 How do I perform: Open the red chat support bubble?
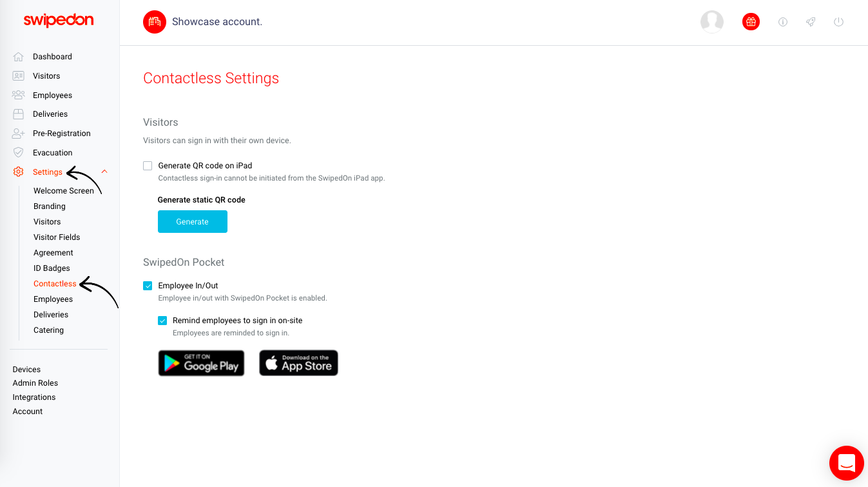[846, 463]
